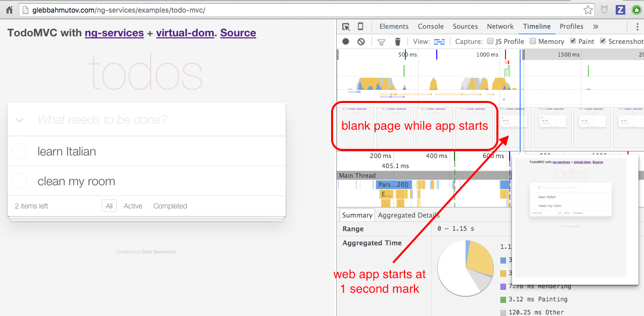The image size is (644, 316).
Task: Toggle all todos with chevron arrow
Action: point(19,120)
